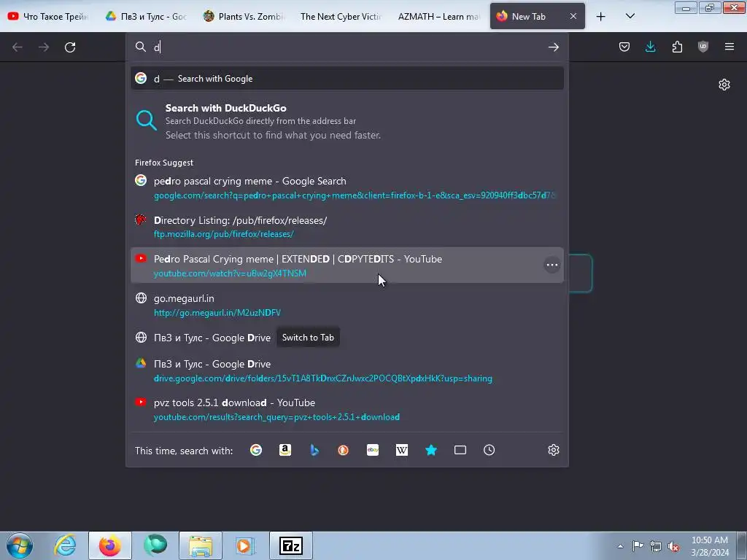Search open tabs with the tabs icon
747x560 pixels.
click(460, 450)
